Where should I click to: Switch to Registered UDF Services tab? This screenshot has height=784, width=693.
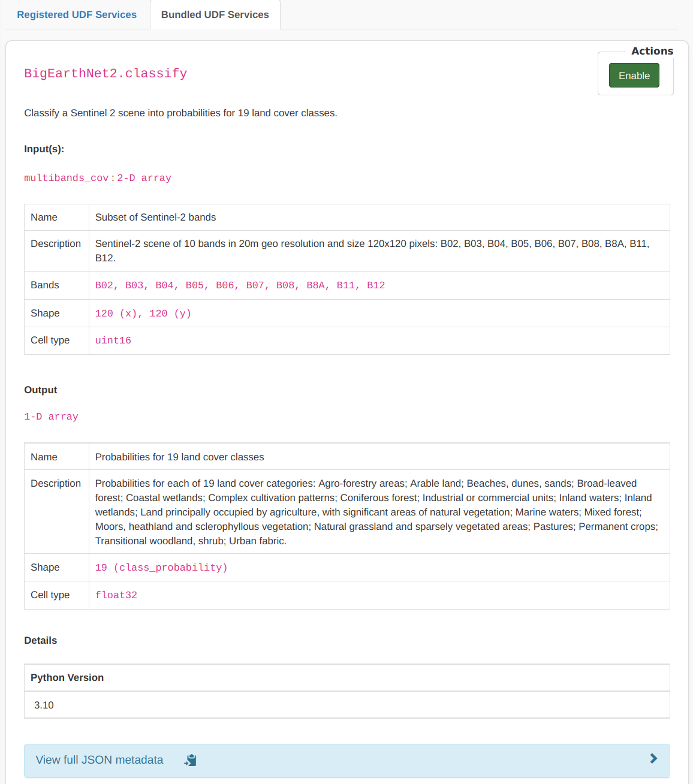click(x=77, y=14)
